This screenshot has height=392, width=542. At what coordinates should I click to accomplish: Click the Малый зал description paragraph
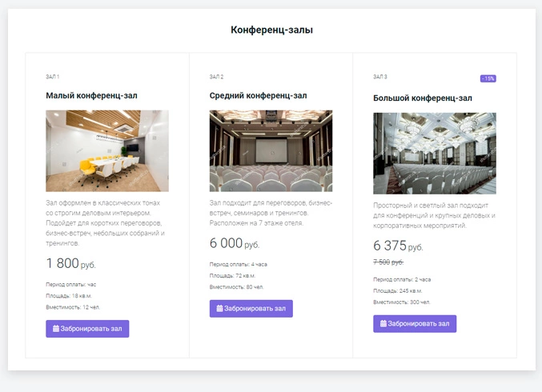[x=106, y=223]
